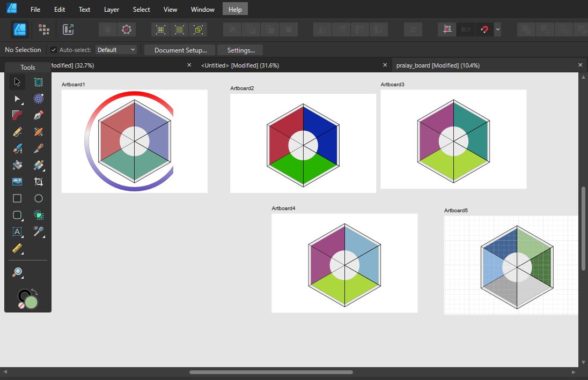The width and height of the screenshot is (588, 380).
Task: Open the Auto-select Default dropdown
Action: (116, 50)
